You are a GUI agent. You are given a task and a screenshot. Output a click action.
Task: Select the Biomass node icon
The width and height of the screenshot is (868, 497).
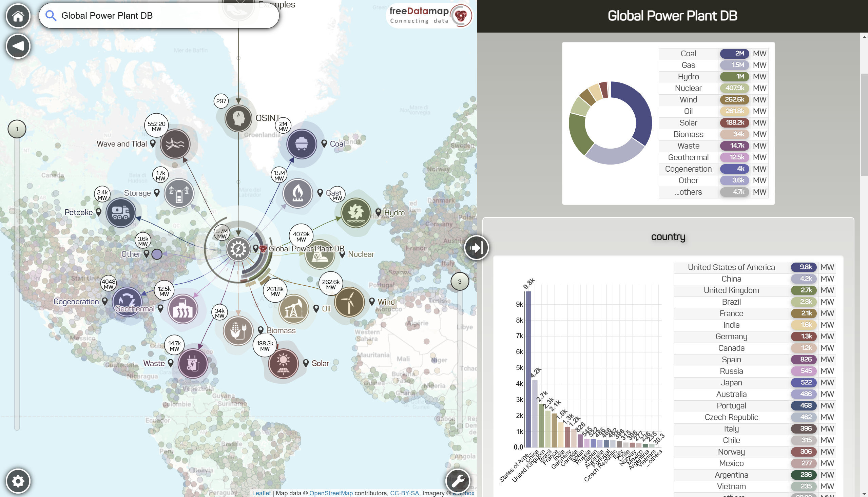click(238, 330)
